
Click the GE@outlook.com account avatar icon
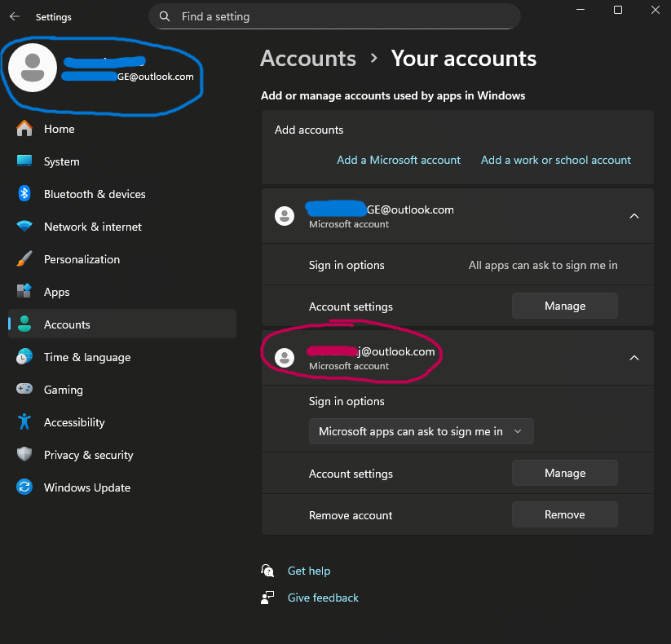(x=285, y=216)
